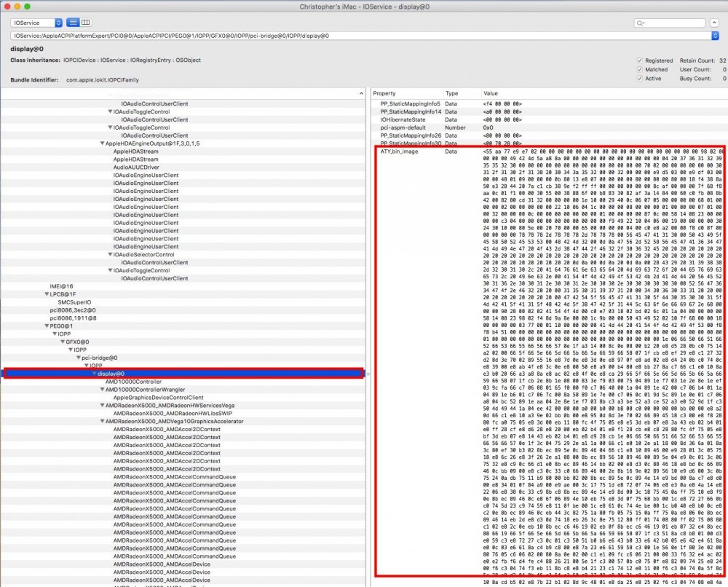Select the pci8086,3ec2@0 entry
728x587 pixels.
pos(73,310)
